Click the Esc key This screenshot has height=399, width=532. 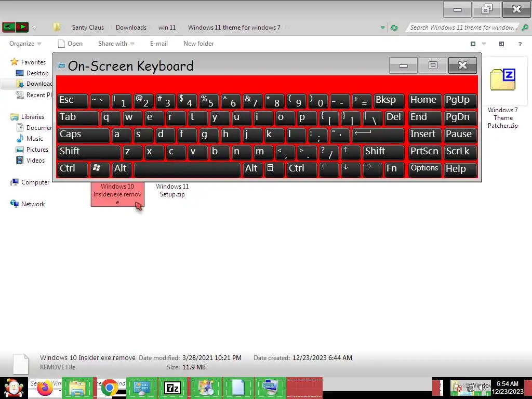click(x=73, y=101)
